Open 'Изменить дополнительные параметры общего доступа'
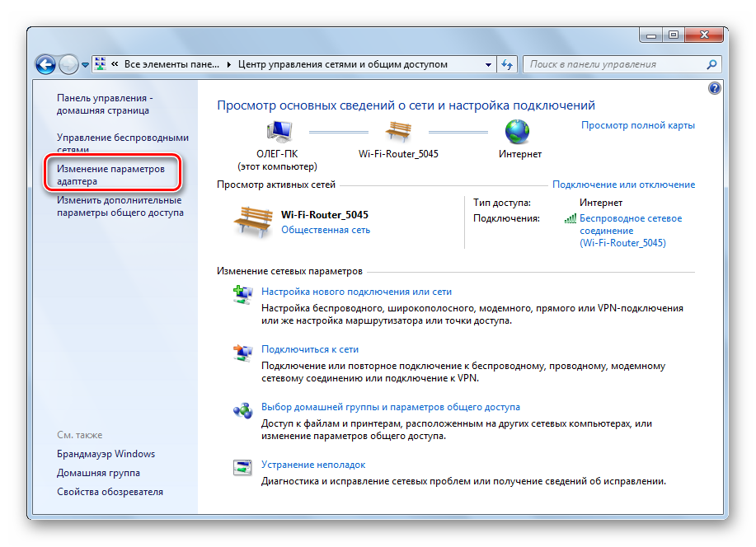Viewport: 756px width, 547px height. coord(120,206)
